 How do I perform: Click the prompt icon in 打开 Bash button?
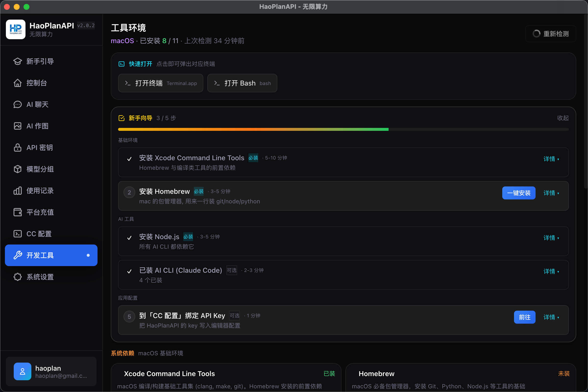click(x=217, y=83)
